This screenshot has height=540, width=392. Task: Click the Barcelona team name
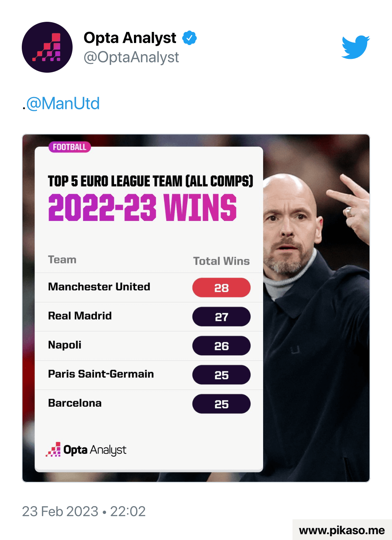[x=75, y=403]
